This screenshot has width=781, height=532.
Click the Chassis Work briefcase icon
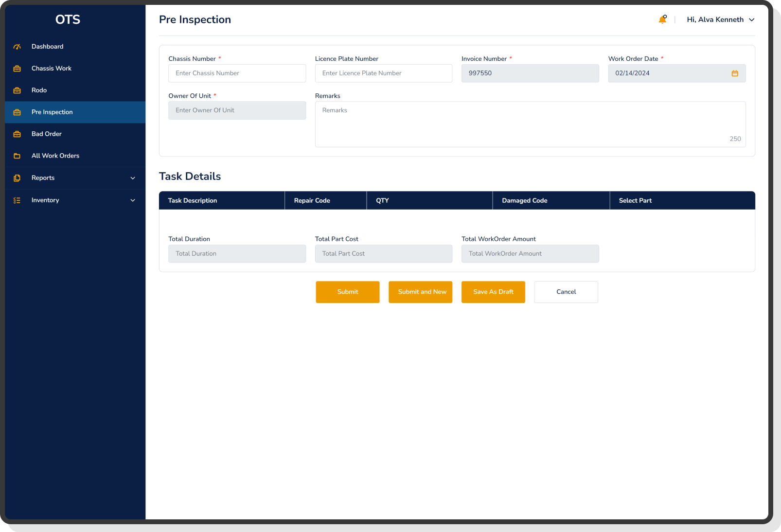pyautogui.click(x=17, y=68)
